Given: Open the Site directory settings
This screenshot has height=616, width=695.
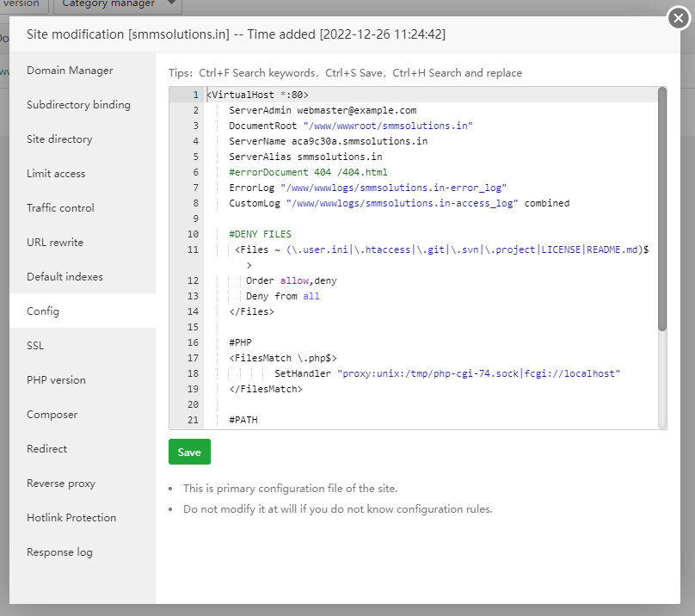Looking at the screenshot, I should pos(59,139).
